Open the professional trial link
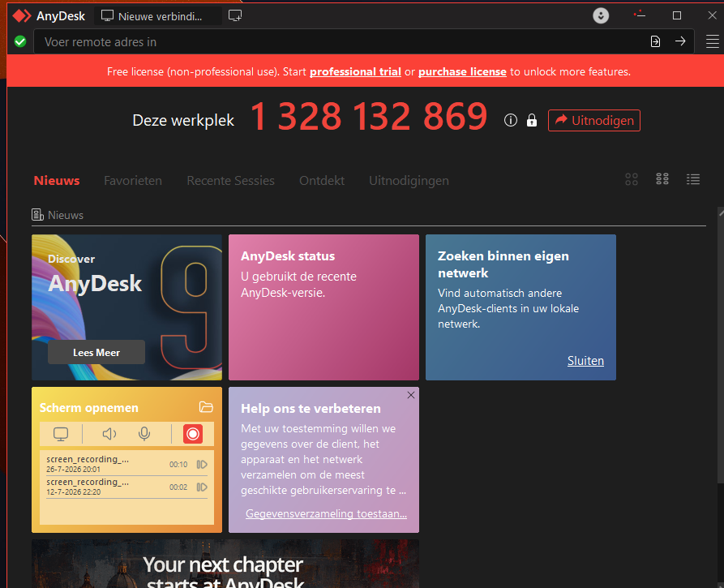Image resolution: width=724 pixels, height=588 pixels. tap(355, 72)
